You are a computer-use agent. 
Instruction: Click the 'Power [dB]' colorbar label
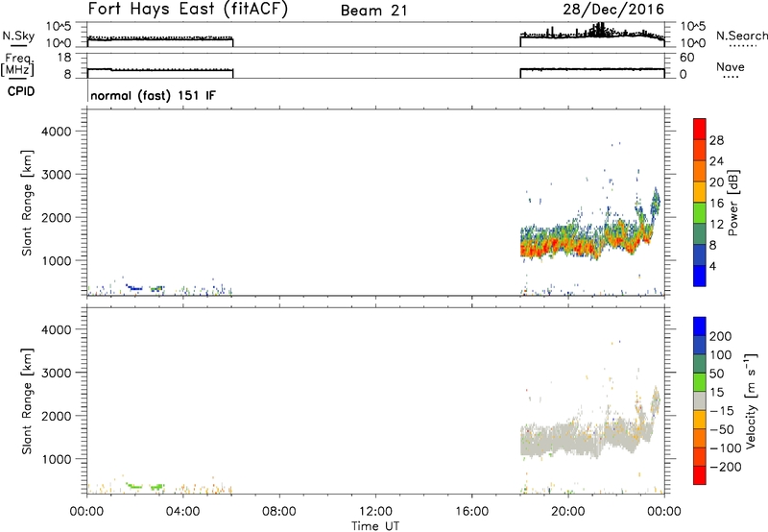tap(732, 203)
